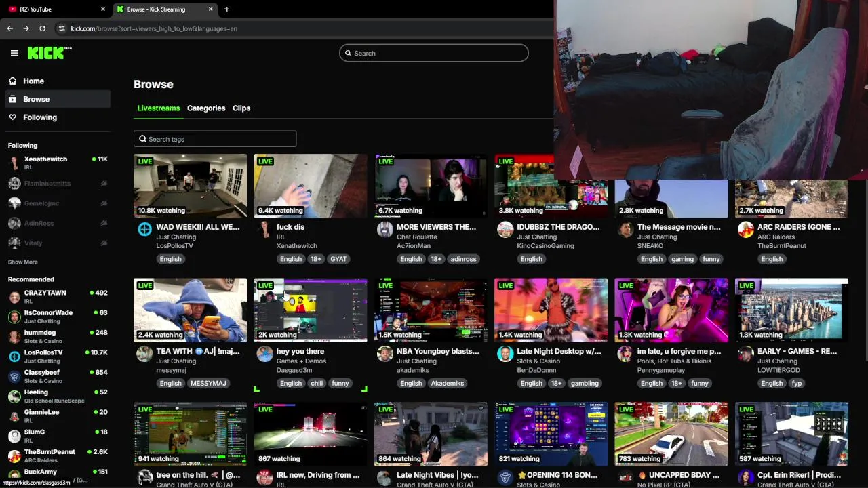
Task: Close the YouTube tab
Action: point(103,9)
